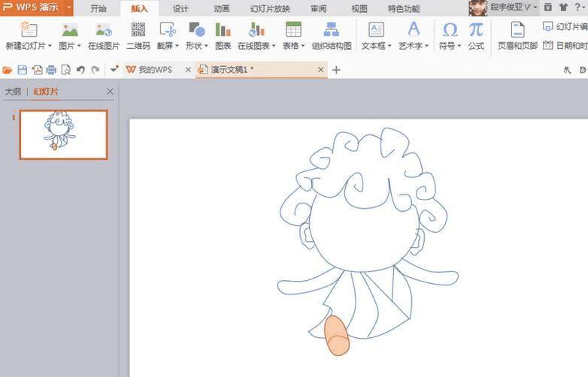Insert a picture with 图片 icon
The image size is (588, 377).
pos(70,29)
